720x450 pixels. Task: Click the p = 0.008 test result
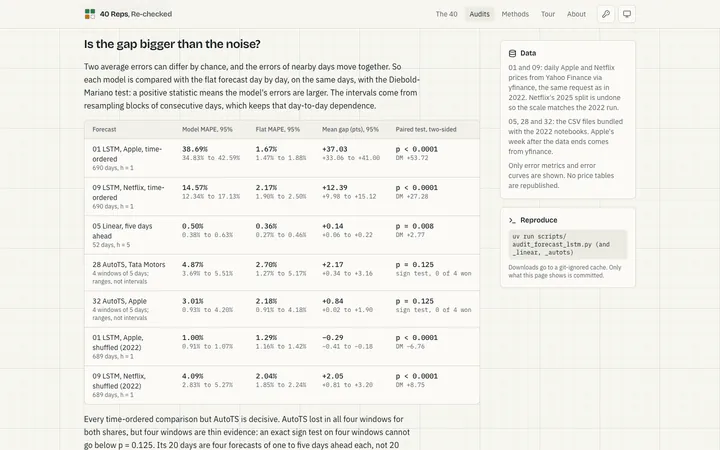tap(415, 226)
